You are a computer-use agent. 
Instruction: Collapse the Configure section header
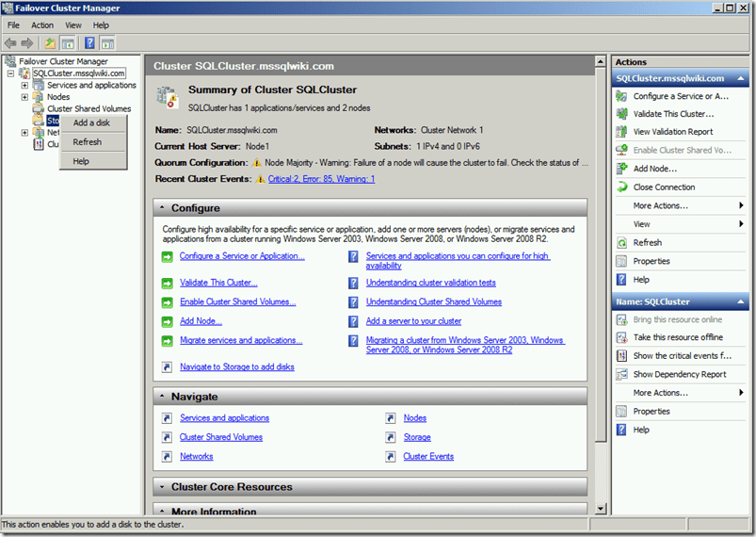162,208
